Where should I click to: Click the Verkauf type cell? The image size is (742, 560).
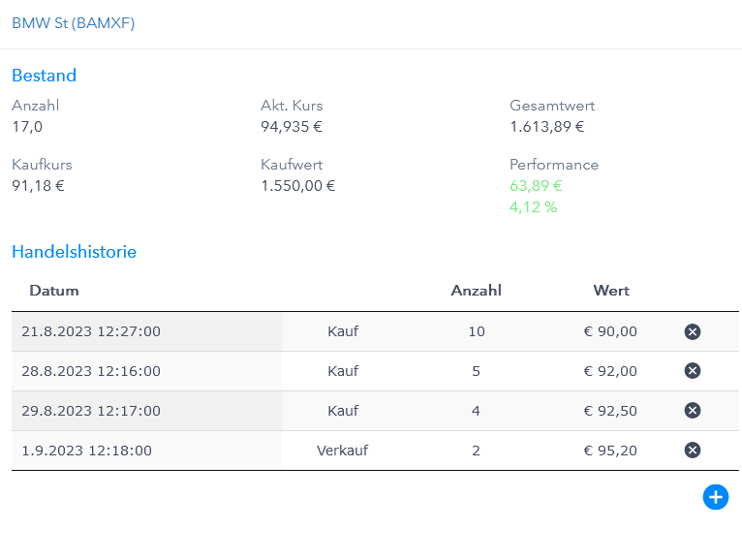343,451
